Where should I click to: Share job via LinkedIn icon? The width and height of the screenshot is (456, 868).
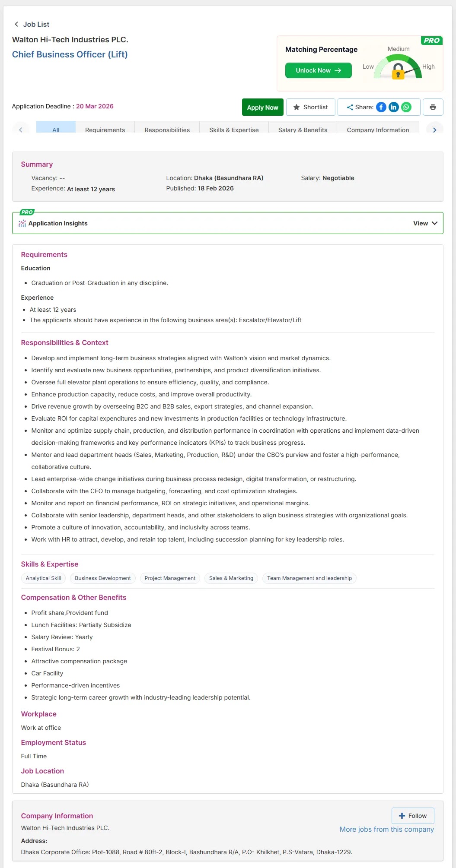tap(393, 107)
